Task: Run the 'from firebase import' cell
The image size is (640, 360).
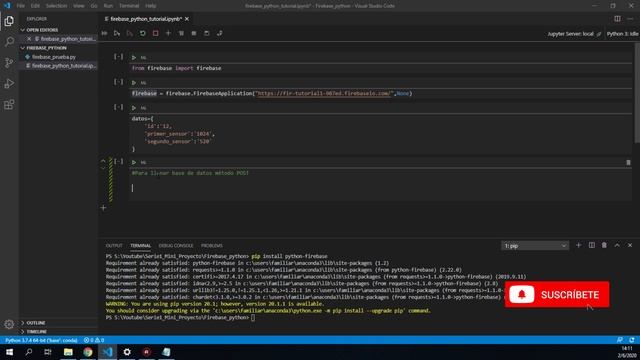Action: 133,58
